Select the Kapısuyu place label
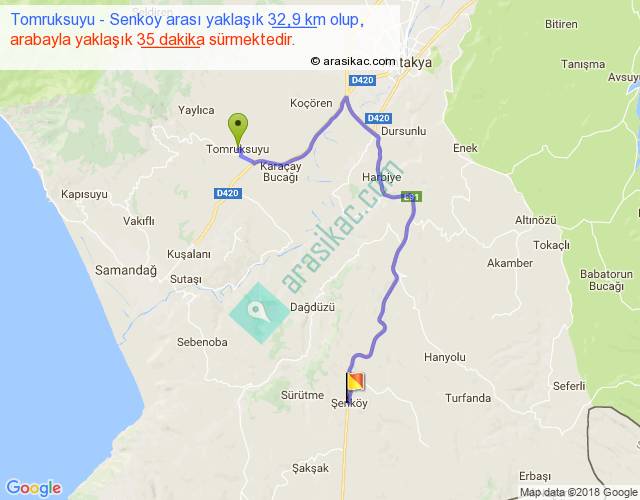Image resolution: width=640 pixels, height=500 pixels. (84, 194)
